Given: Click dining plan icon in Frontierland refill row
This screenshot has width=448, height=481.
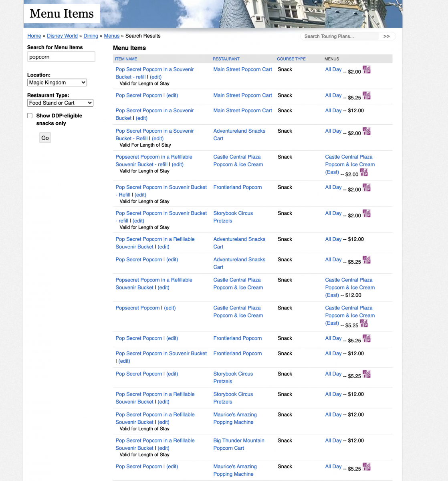Looking at the screenshot, I should (x=366, y=188).
